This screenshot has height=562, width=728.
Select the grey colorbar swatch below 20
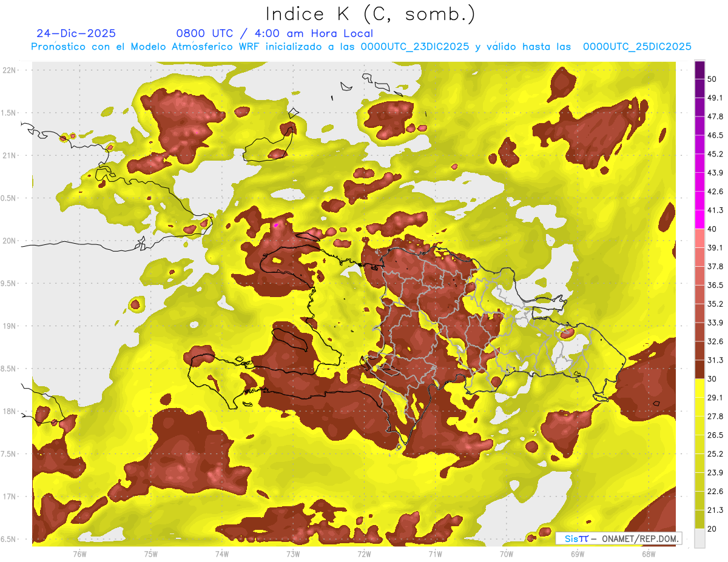(699, 538)
